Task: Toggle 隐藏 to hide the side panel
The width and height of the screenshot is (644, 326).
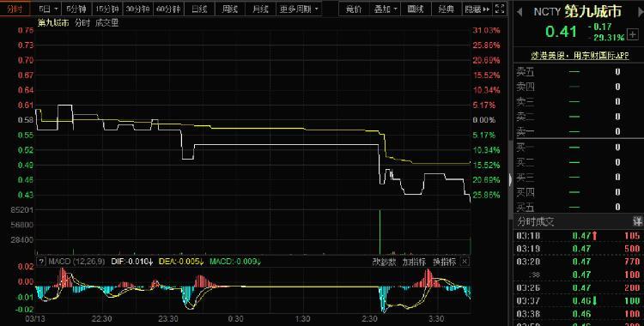Action: pos(477,9)
